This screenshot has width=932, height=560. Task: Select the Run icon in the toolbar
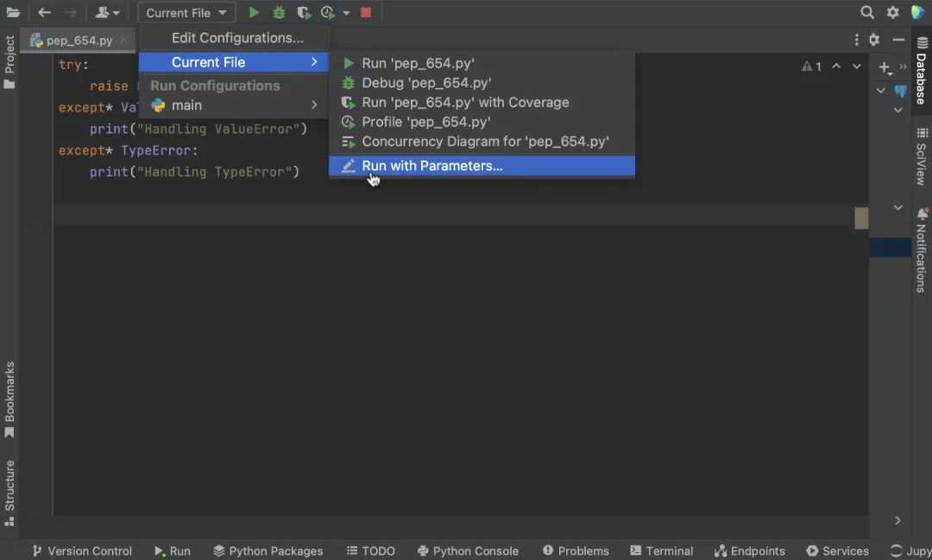click(x=253, y=12)
